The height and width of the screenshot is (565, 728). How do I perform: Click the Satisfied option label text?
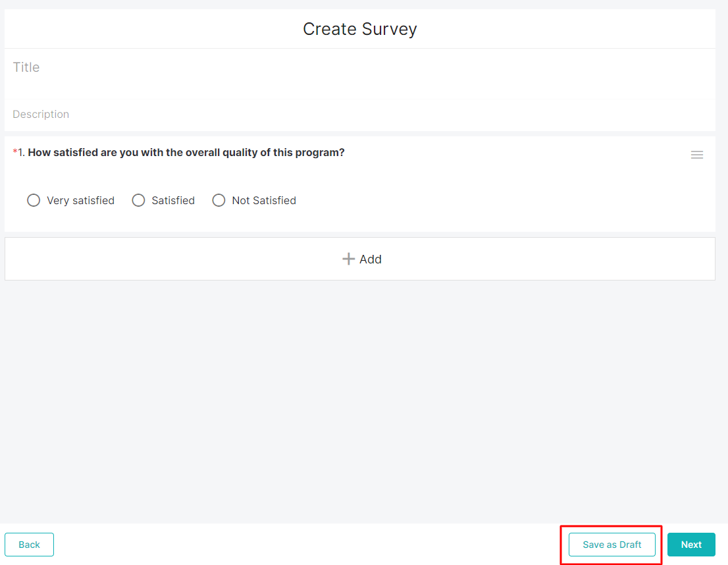(173, 200)
